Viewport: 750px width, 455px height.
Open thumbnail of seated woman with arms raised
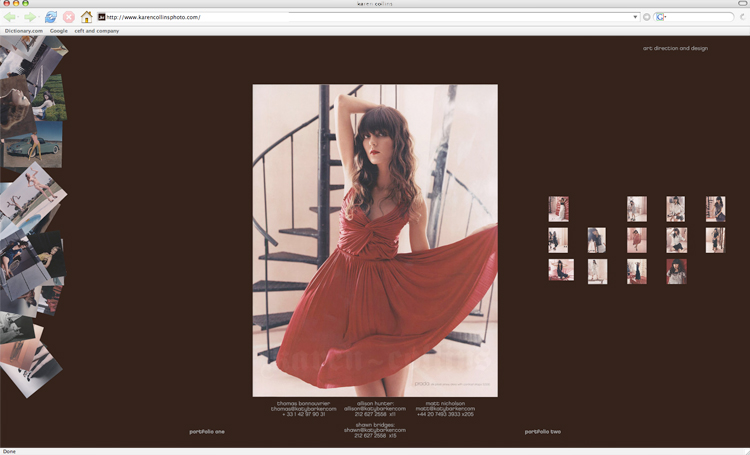click(x=561, y=270)
